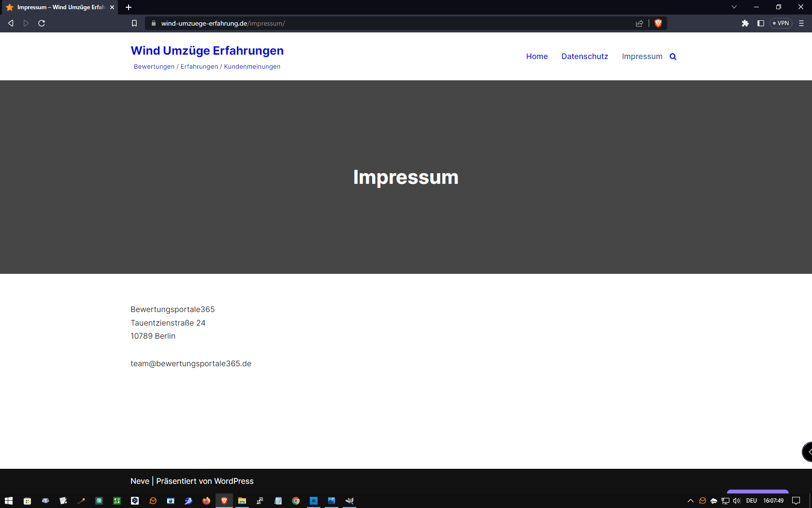Open the orange eM Client taskbar icon
This screenshot has width=812, height=508.
point(153,501)
